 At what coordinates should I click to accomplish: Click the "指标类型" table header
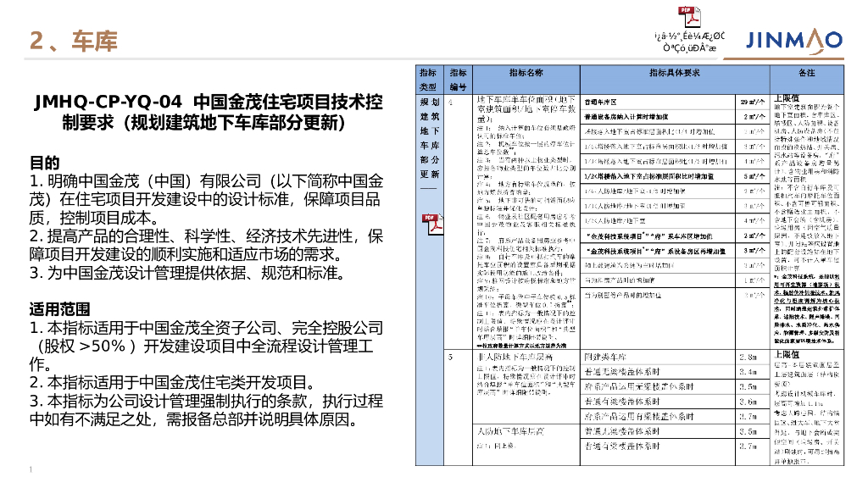point(430,80)
